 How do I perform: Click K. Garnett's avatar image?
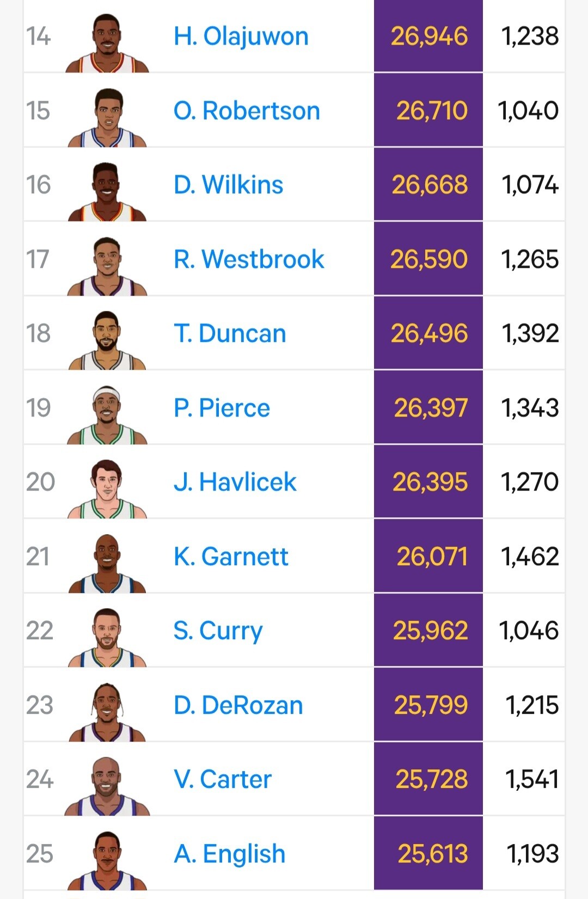[107, 564]
